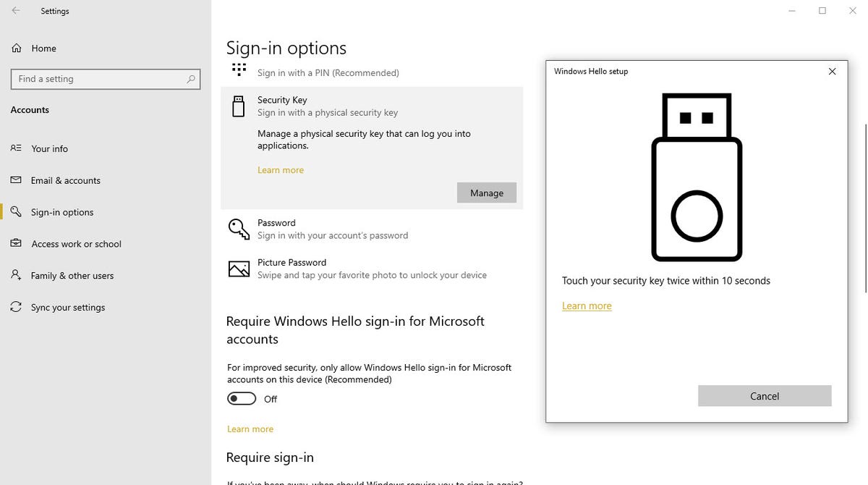Click the Picture Password image icon
868x485 pixels.
point(239,269)
